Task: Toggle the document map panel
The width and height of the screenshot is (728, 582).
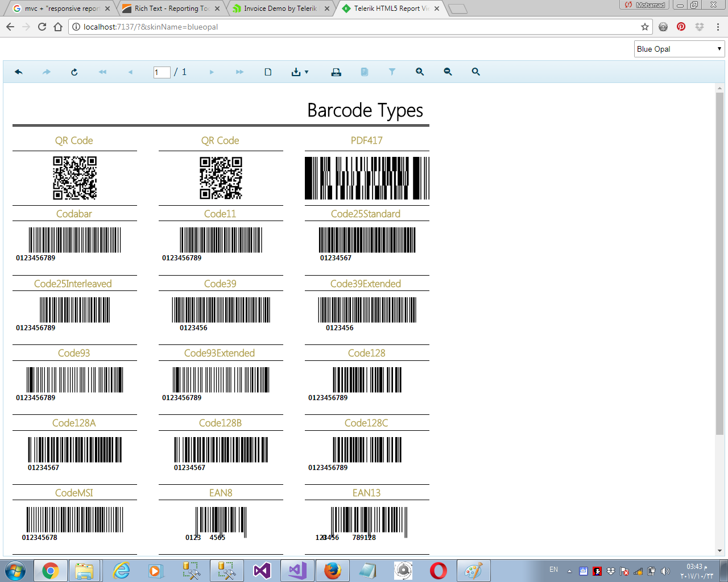Action: tap(365, 72)
